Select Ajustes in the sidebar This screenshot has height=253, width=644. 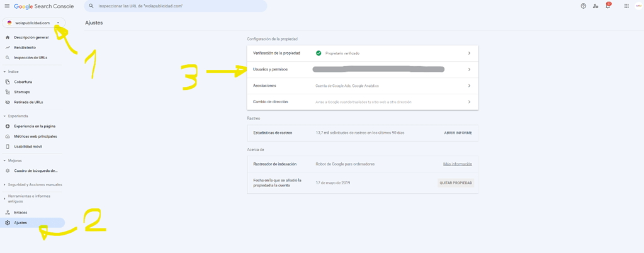click(x=33, y=223)
